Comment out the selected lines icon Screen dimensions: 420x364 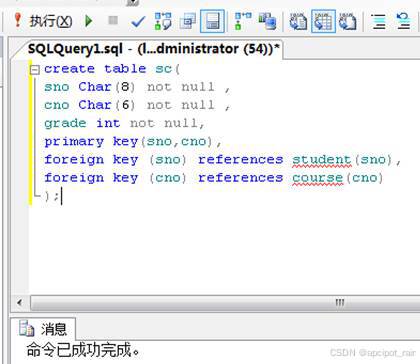point(379,22)
